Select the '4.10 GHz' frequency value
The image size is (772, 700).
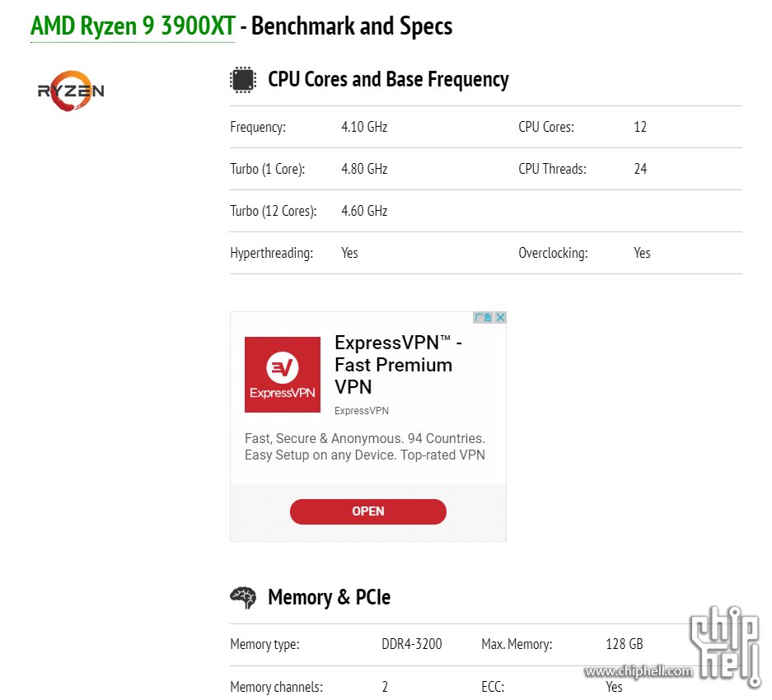[364, 127]
